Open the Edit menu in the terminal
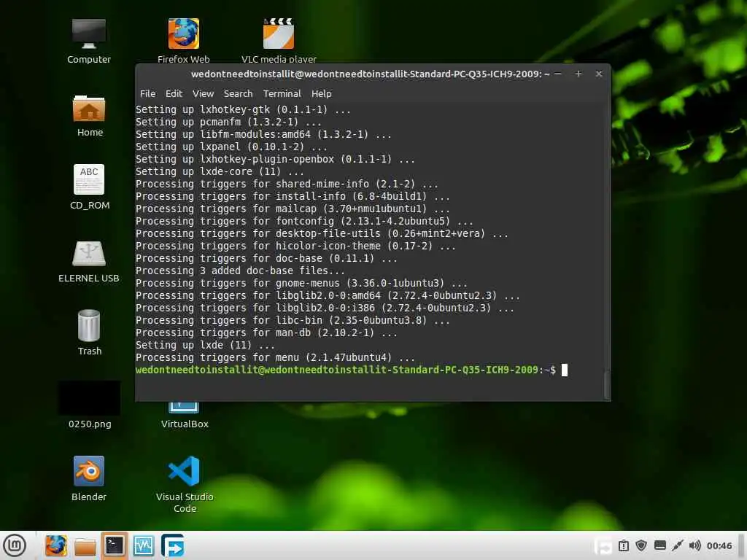Image resolution: width=747 pixels, height=560 pixels. click(x=174, y=94)
